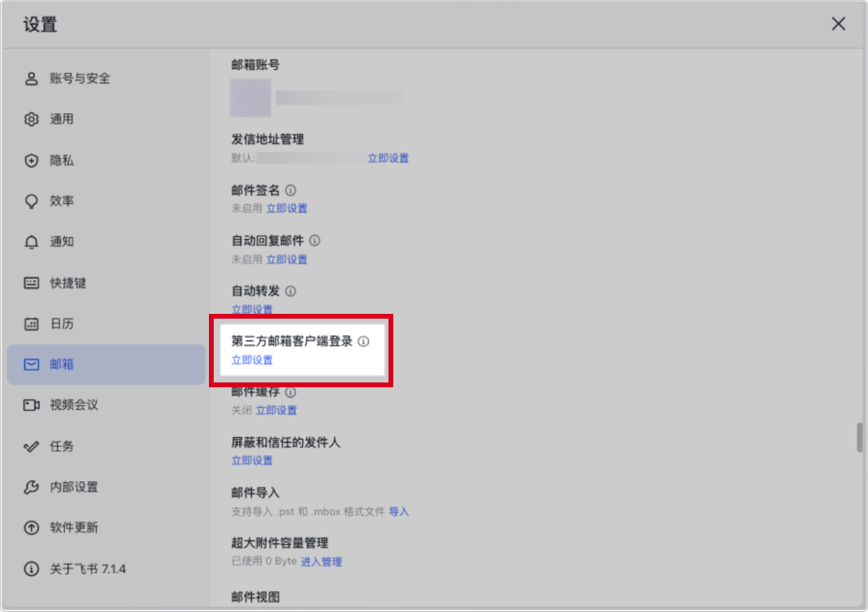
Task: Click the gear icon beside 通用
Action: tap(32, 119)
